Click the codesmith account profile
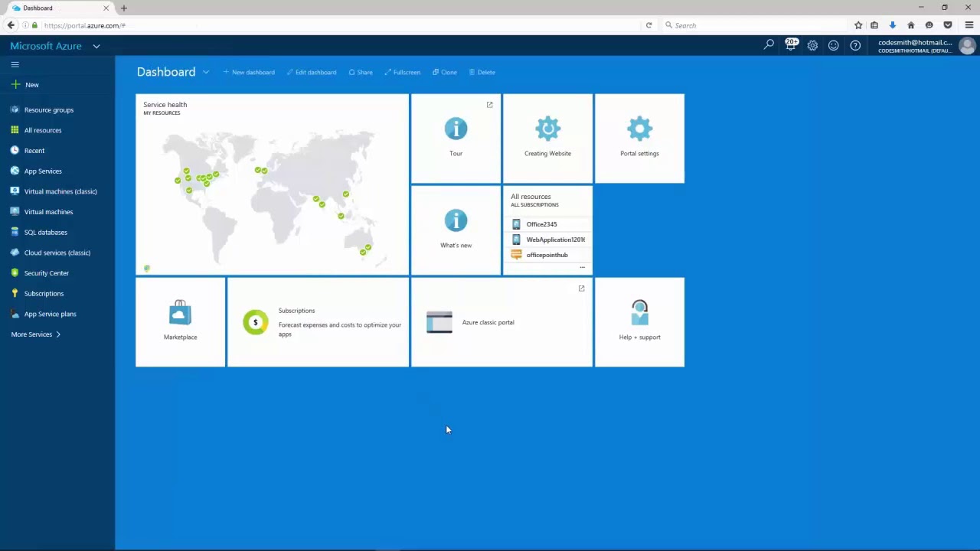 [x=926, y=46]
